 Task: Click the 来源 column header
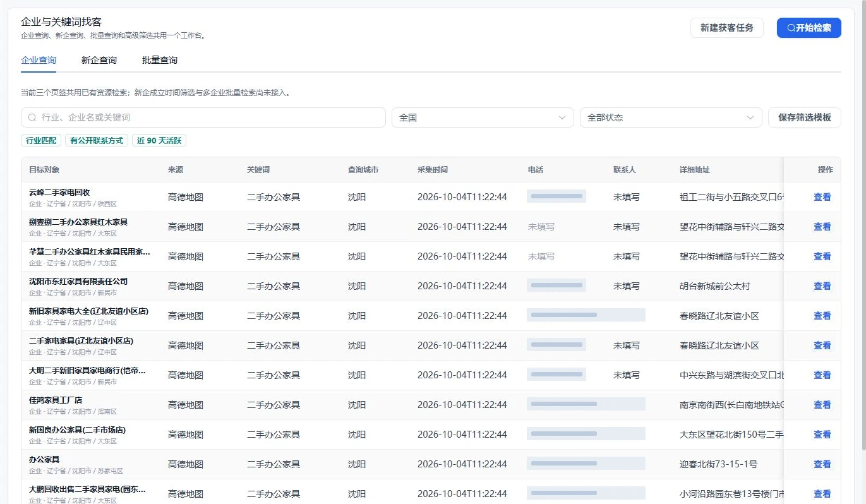point(176,170)
